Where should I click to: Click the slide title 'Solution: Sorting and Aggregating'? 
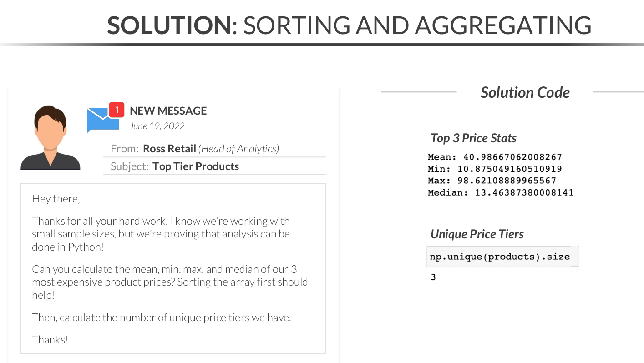coord(349,25)
